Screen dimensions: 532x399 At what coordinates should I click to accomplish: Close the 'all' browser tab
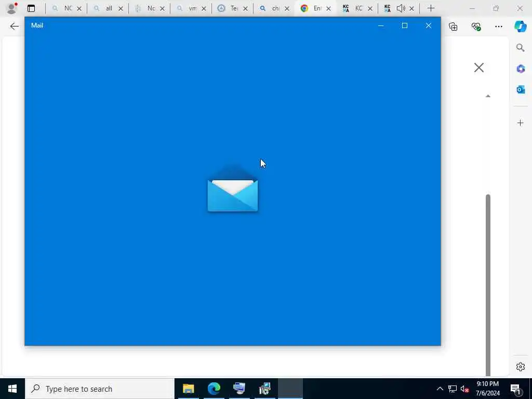click(x=121, y=8)
